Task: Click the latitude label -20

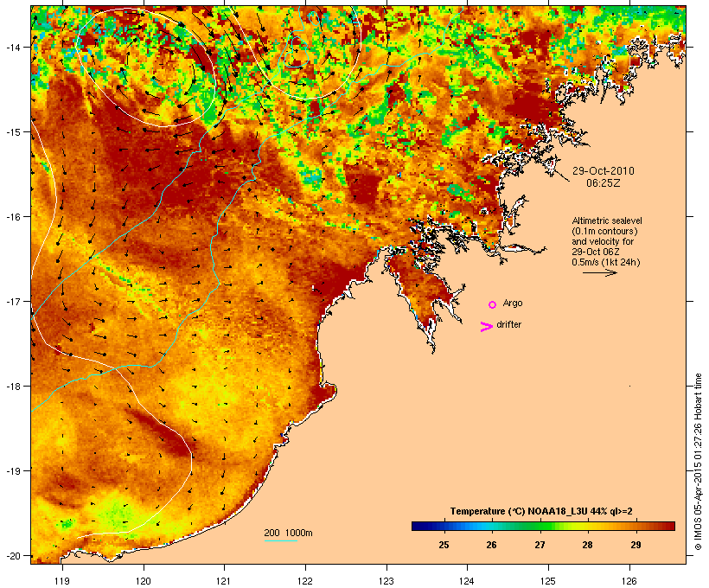Action: [x=13, y=555]
